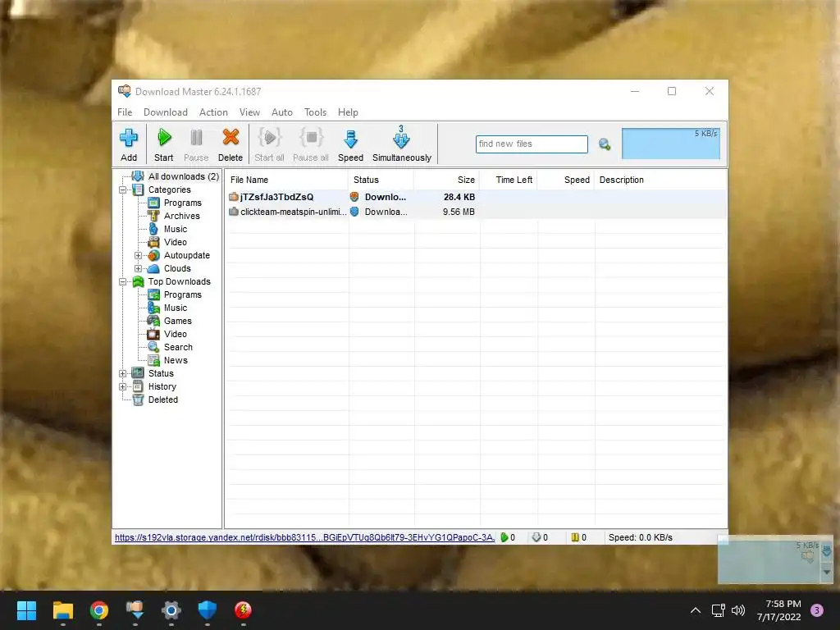
Task: Collapse the Top Downloads tree node
Action: tap(123, 282)
